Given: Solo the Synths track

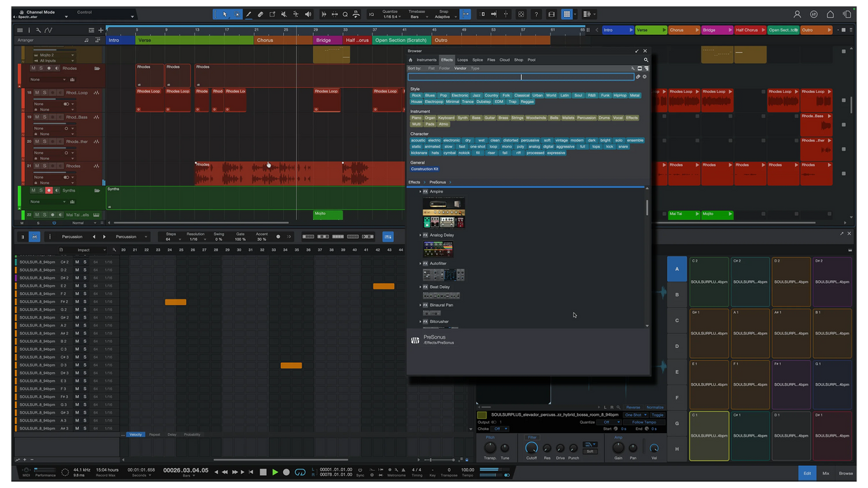Looking at the screenshot, I should click(41, 190).
